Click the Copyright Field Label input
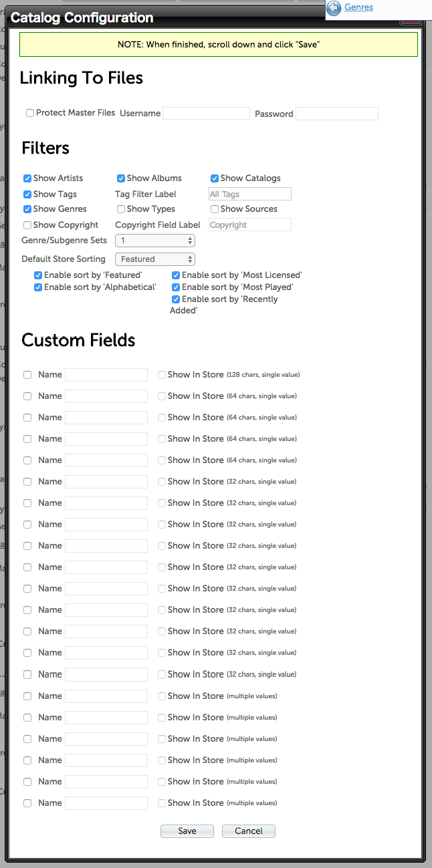 250,225
